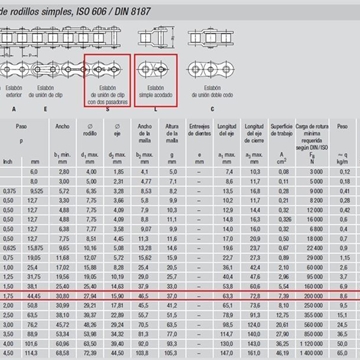Click the width value '68,58'
Viewport: 360px width, 360px height.
click(x=63, y=353)
